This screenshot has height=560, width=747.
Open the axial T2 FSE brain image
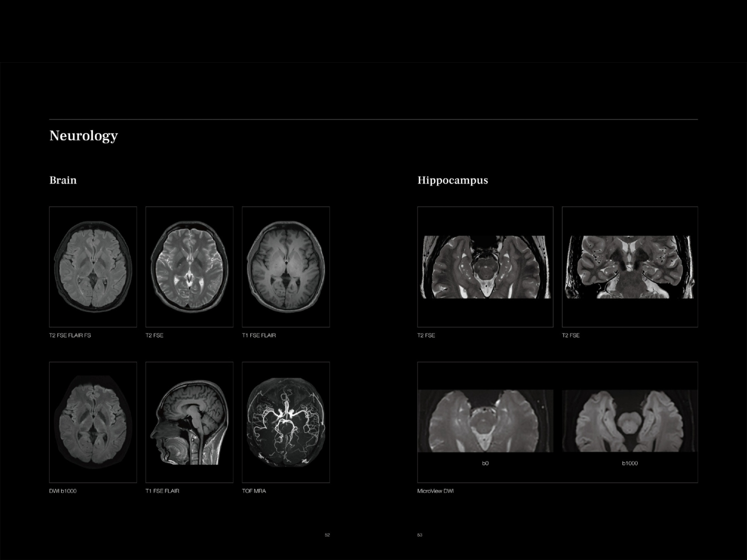pos(189,267)
